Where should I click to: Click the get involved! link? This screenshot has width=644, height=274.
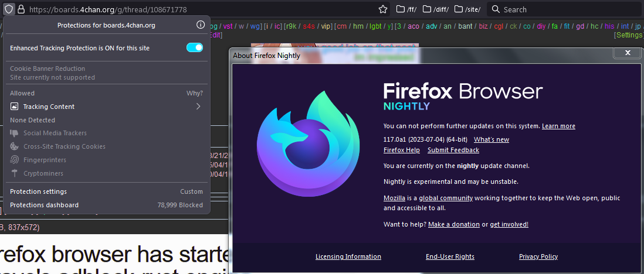pos(509,224)
